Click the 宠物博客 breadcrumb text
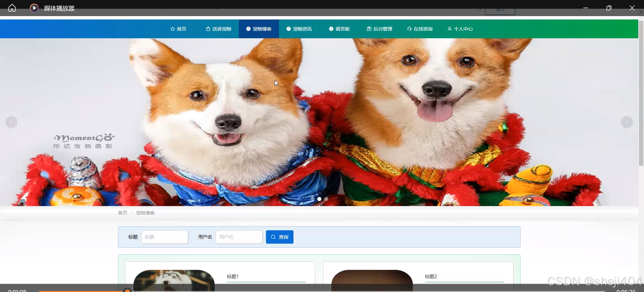The height and width of the screenshot is (292, 644). (145, 213)
